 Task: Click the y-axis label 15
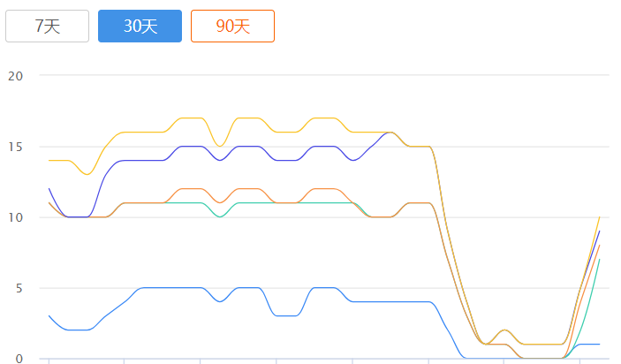tap(14, 146)
